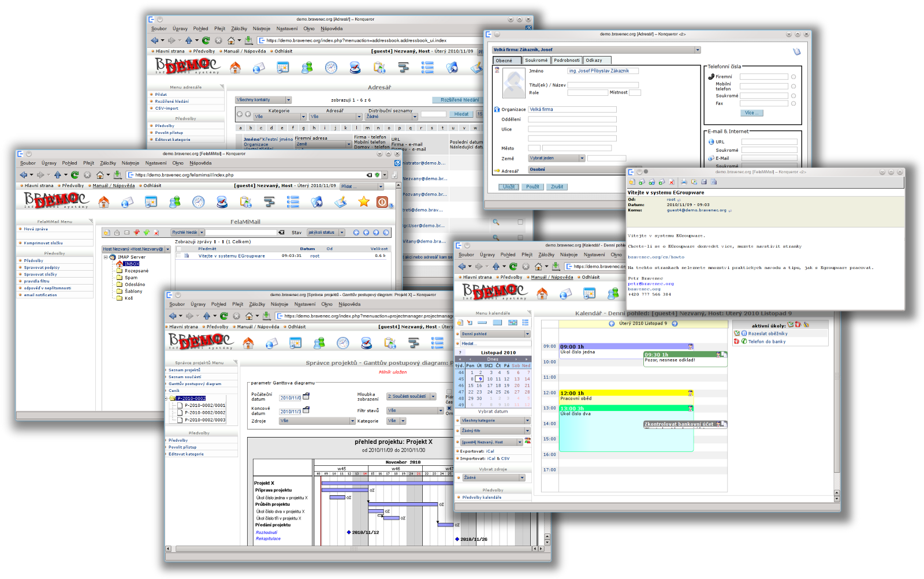The image size is (924, 579).
Task: Open date picker next to Koncové datum
Action: tap(306, 410)
